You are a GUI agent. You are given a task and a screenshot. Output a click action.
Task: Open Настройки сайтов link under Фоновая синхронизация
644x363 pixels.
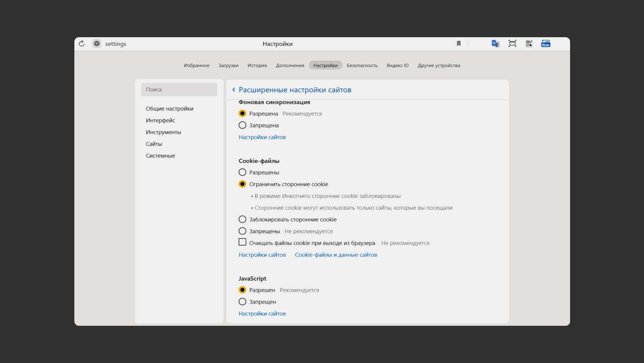[x=262, y=137]
